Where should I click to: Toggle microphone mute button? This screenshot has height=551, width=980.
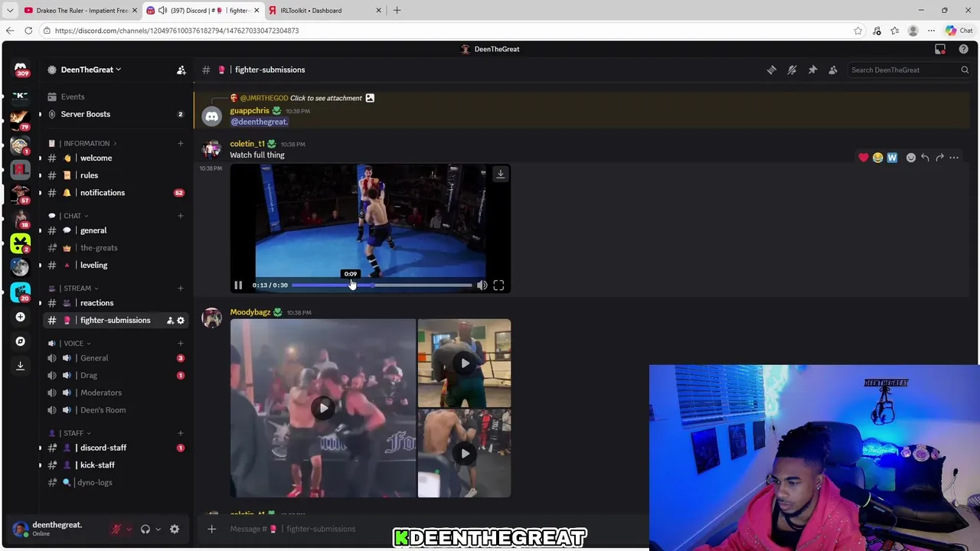pyautogui.click(x=116, y=529)
